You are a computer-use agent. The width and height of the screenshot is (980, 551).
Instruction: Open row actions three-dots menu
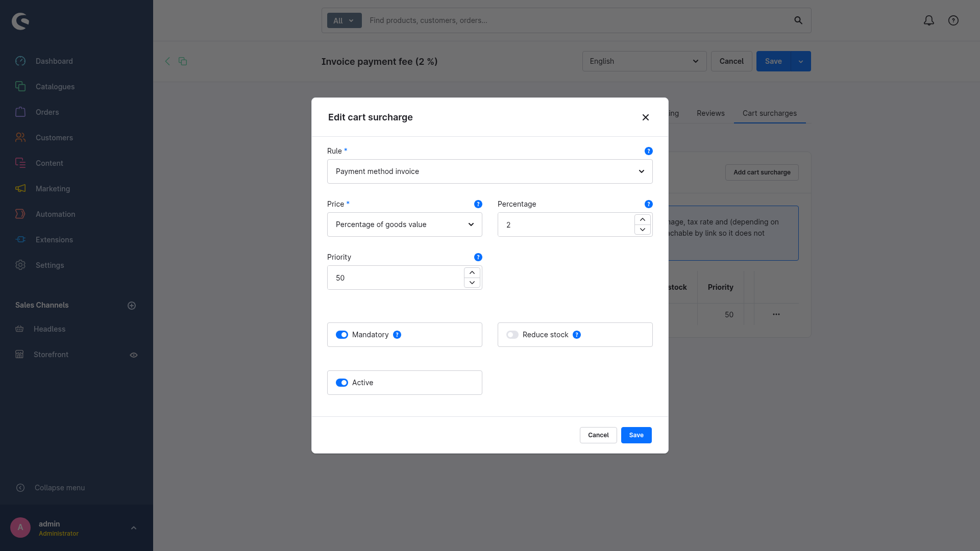click(776, 314)
